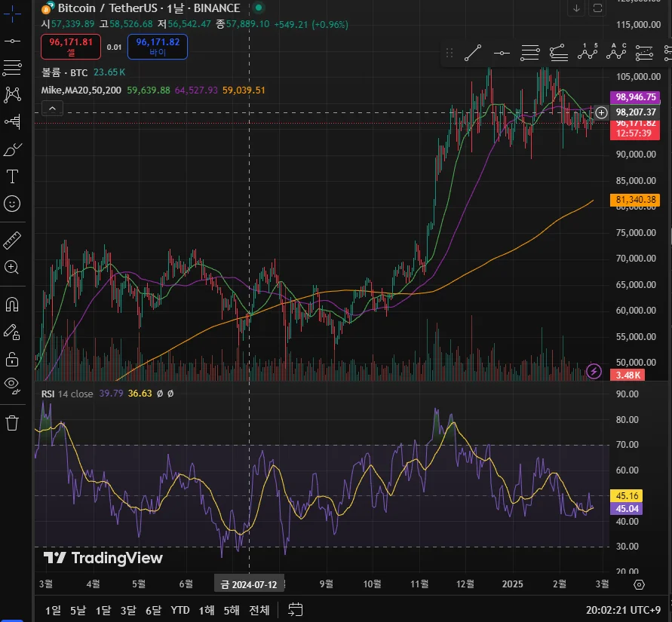Viewport: 672px width, 622px height.
Task: Select the crosshair cursor tool
Action: click(x=12, y=14)
